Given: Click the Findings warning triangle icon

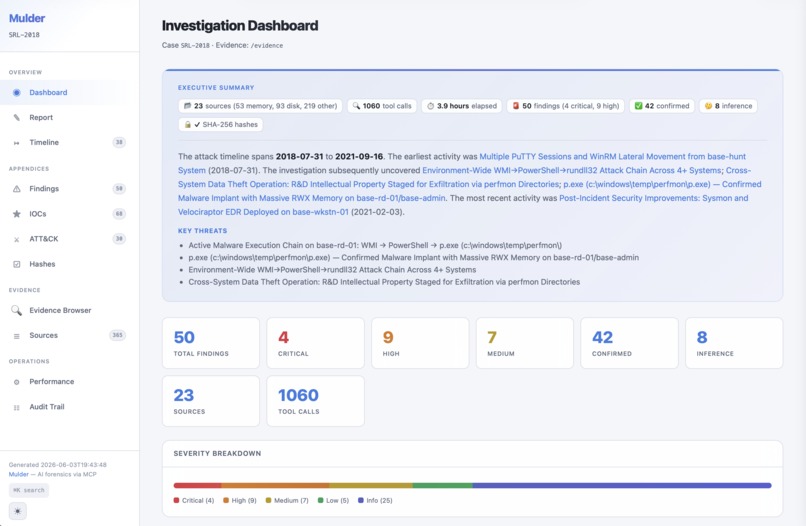Looking at the screenshot, I should point(16,189).
